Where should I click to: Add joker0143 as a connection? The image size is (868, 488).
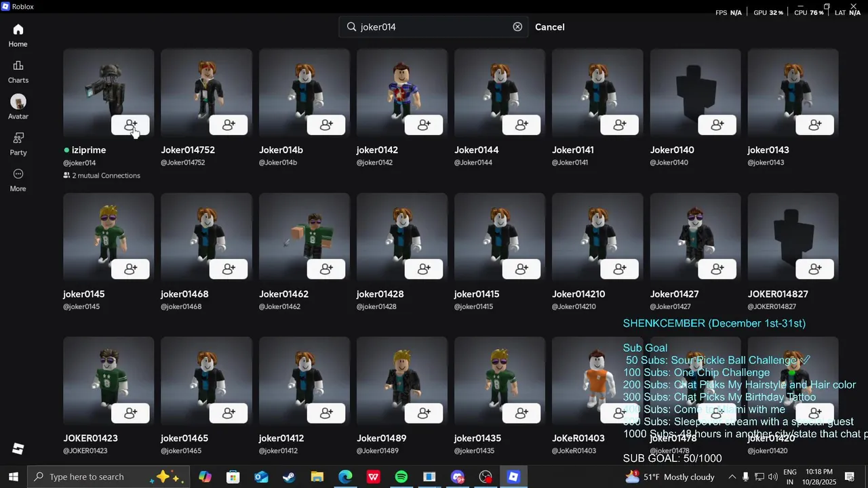(x=814, y=125)
